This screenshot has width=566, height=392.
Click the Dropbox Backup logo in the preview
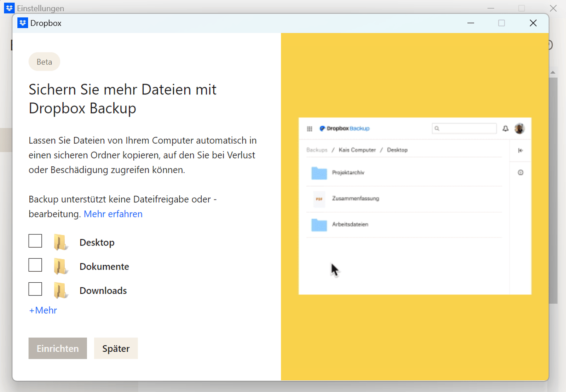344,128
